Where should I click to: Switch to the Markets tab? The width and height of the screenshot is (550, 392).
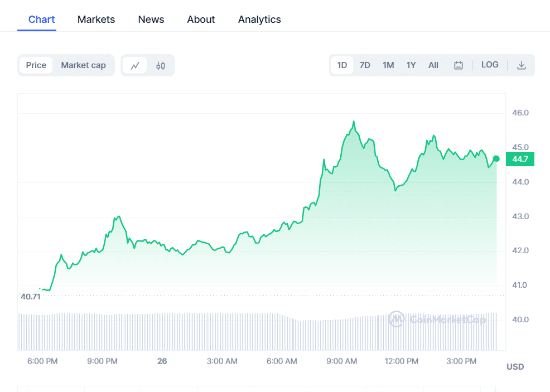[96, 20]
